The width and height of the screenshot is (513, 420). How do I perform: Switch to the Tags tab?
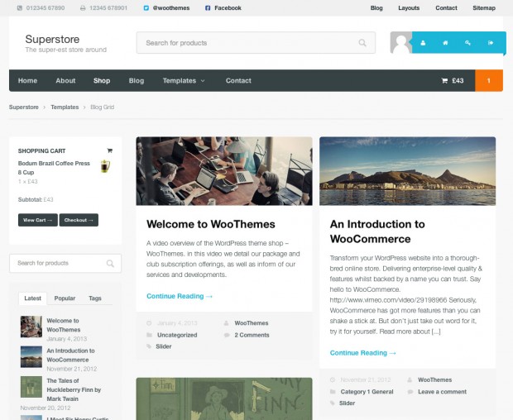click(x=95, y=298)
